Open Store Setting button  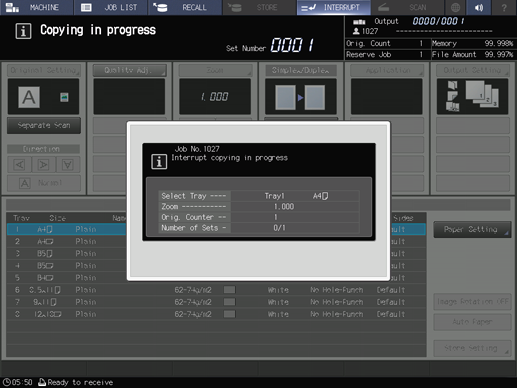click(472, 348)
